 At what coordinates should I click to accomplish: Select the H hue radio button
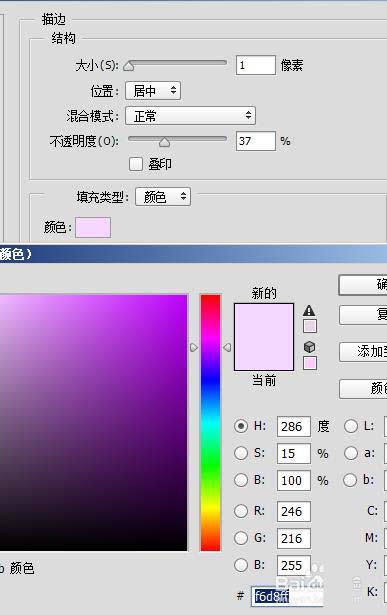(x=241, y=426)
